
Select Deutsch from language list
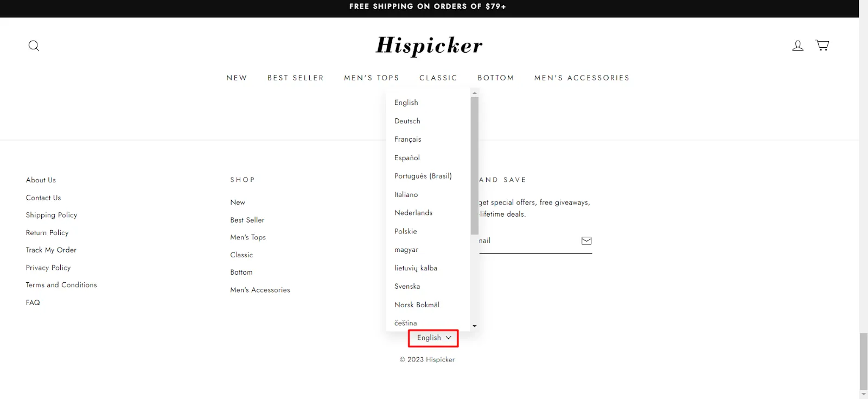(x=407, y=121)
